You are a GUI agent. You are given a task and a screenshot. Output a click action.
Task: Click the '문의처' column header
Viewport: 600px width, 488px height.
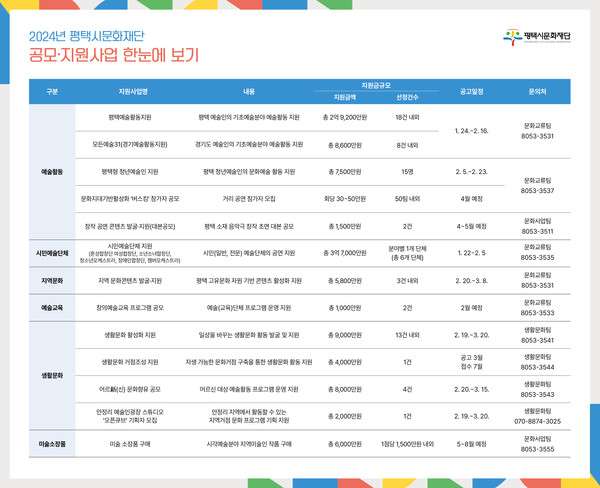[x=537, y=91]
